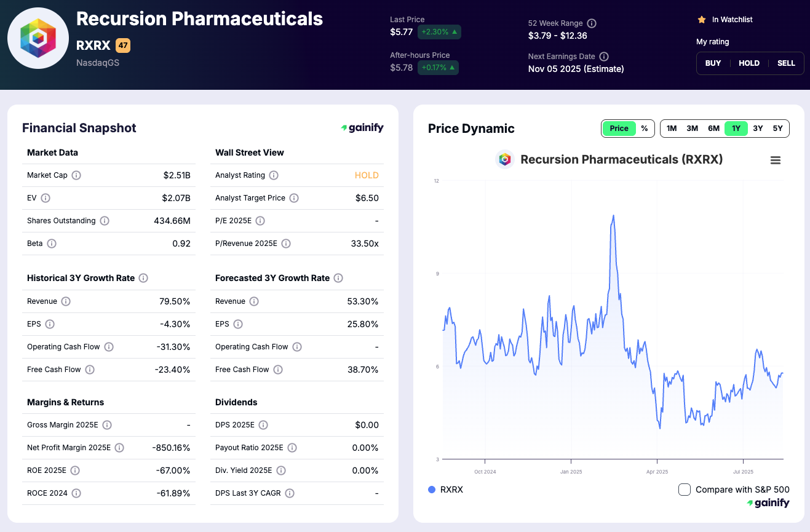Click info icon beside DPS Last 3Y CAGR
This screenshot has height=532, width=810.
(x=290, y=493)
